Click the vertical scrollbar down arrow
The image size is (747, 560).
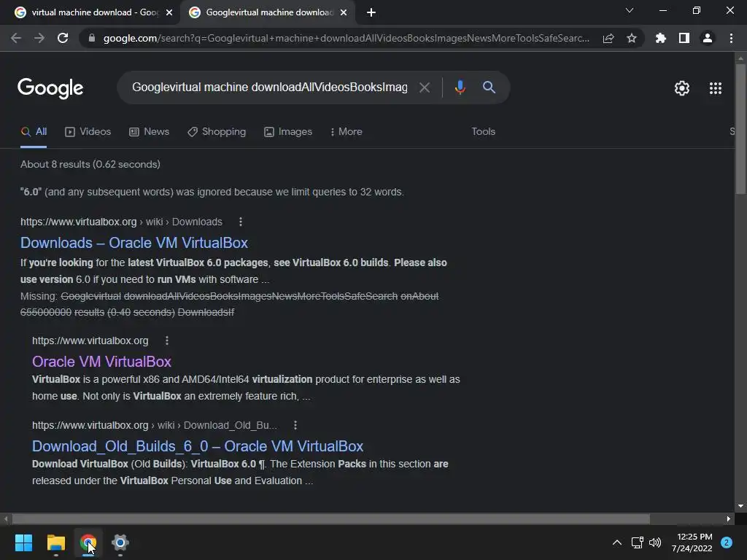(740, 506)
